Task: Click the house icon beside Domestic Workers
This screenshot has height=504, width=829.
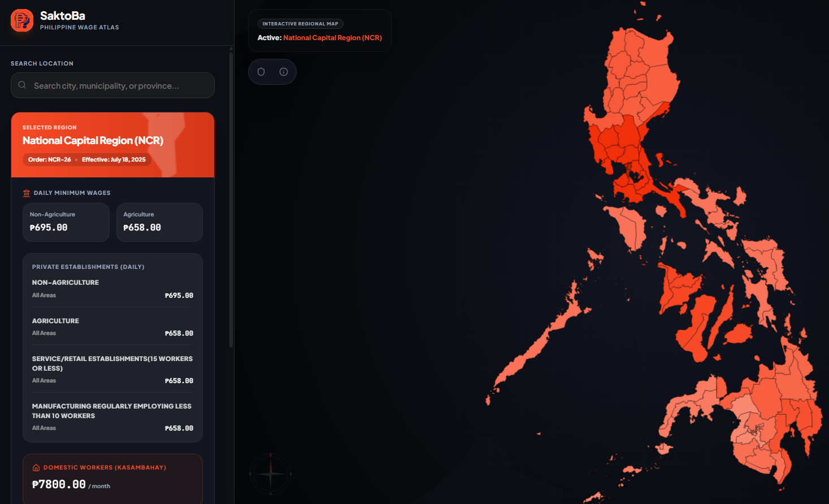Action: [x=36, y=468]
